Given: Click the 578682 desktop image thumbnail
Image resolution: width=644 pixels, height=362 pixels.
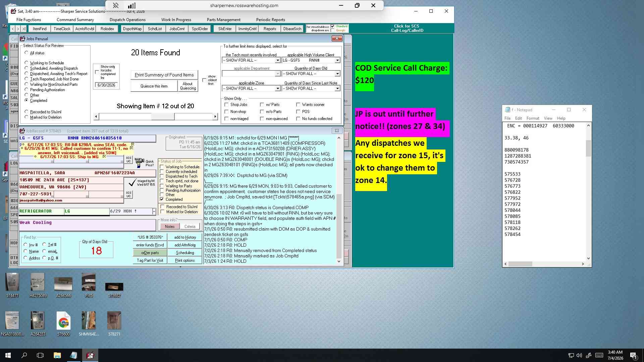Looking at the screenshot, I should tap(114, 287).
